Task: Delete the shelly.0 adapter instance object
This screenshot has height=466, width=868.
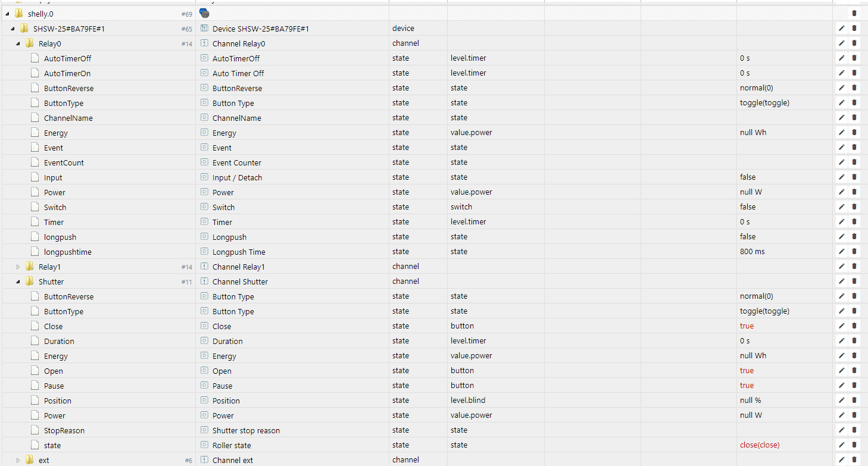Action: click(x=854, y=13)
